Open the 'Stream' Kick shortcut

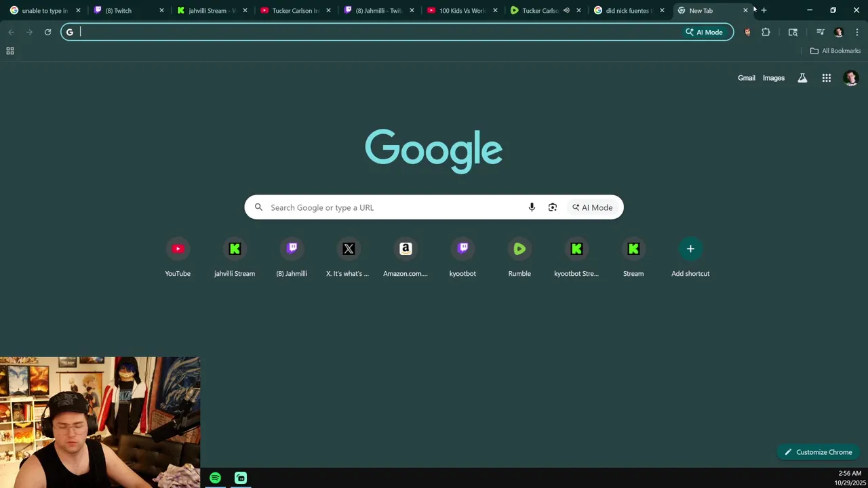point(633,258)
